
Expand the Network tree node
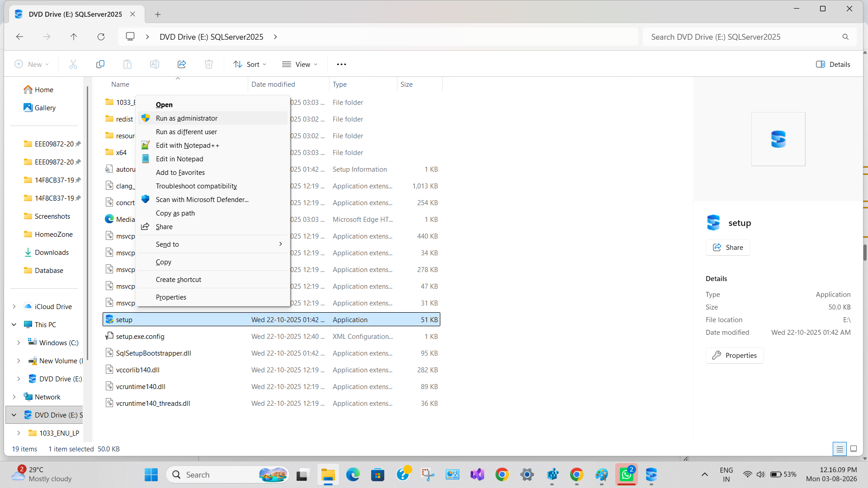(x=14, y=397)
